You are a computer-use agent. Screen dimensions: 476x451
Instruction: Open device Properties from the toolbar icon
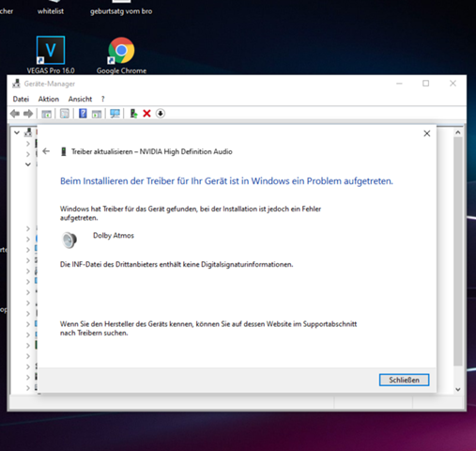[65, 114]
